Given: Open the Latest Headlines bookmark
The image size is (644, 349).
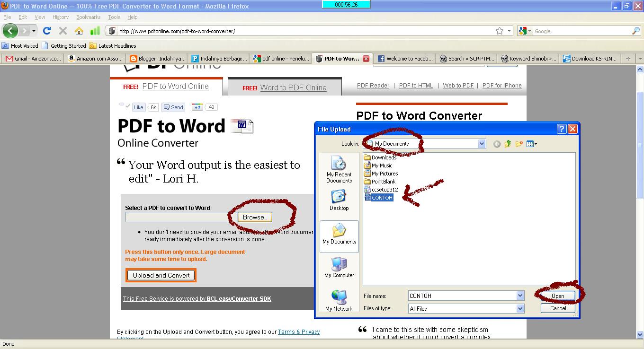Looking at the screenshot, I should coord(113,46).
